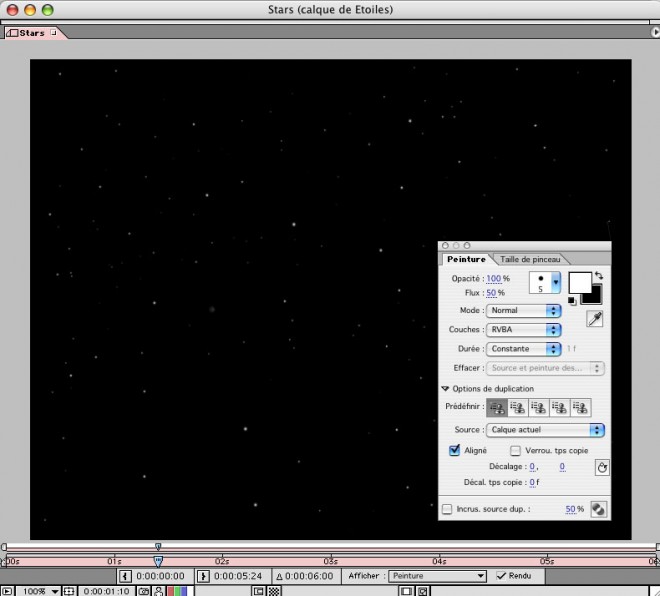Click the clone source overlay mode icon
660x596 pixels.
pos(598,509)
